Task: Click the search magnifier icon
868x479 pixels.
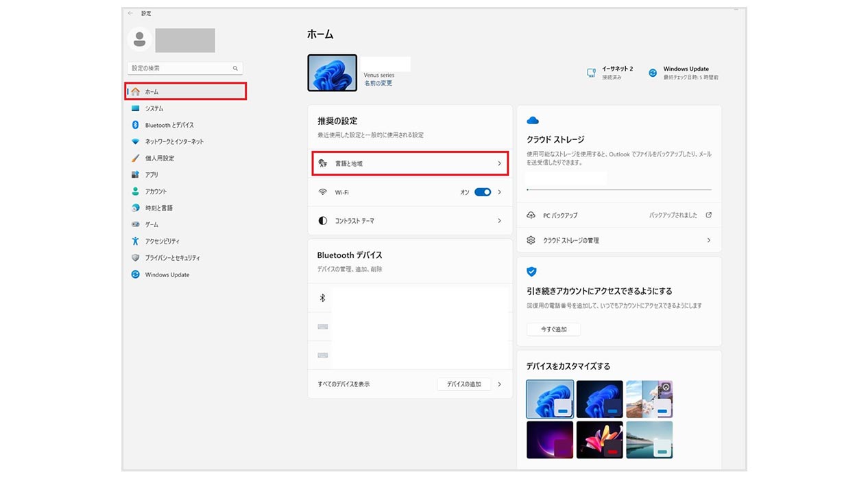Action: tap(235, 69)
